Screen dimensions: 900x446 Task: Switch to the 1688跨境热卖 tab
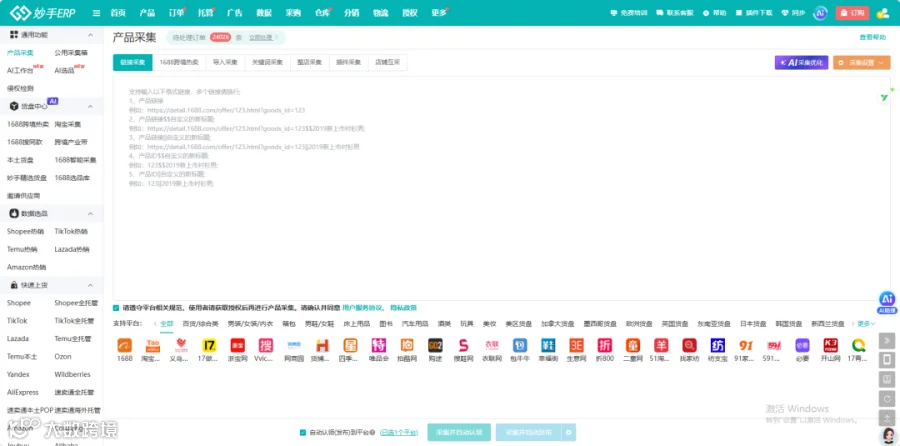pyautogui.click(x=179, y=62)
